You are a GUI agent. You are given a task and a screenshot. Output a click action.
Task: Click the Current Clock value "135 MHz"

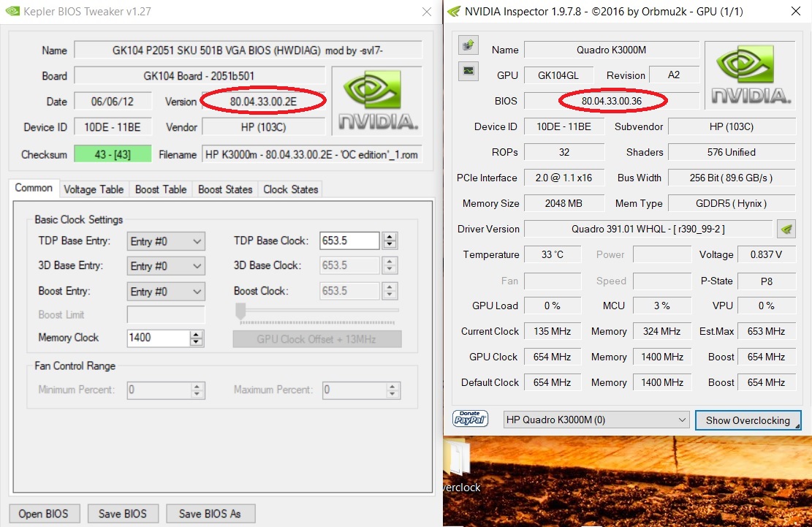553,331
